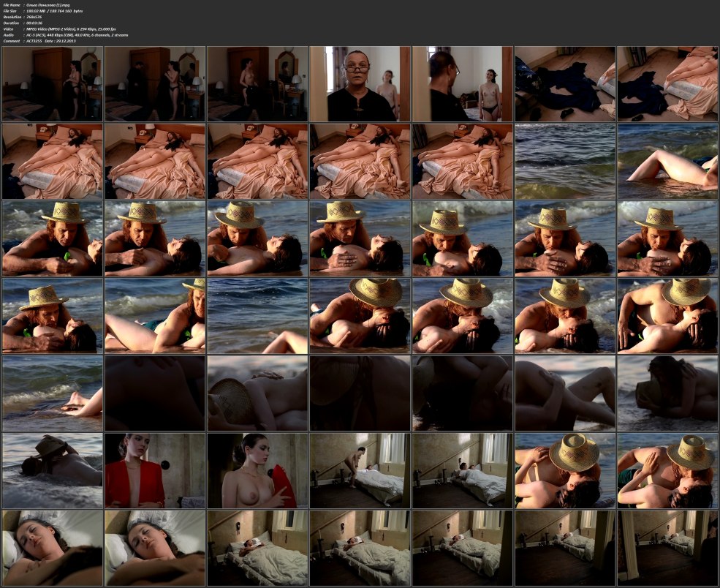720x588 pixels.
Task: Select last thumbnail in the top row
Action: click(x=667, y=83)
